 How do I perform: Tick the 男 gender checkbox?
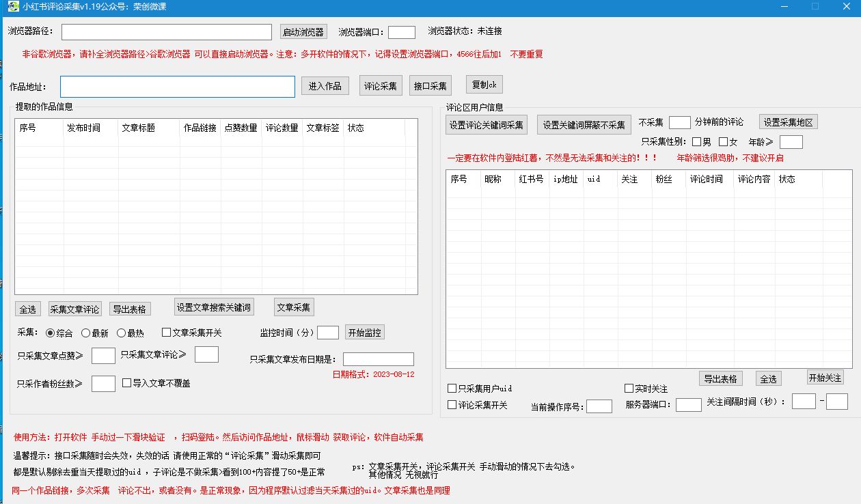[x=696, y=142]
